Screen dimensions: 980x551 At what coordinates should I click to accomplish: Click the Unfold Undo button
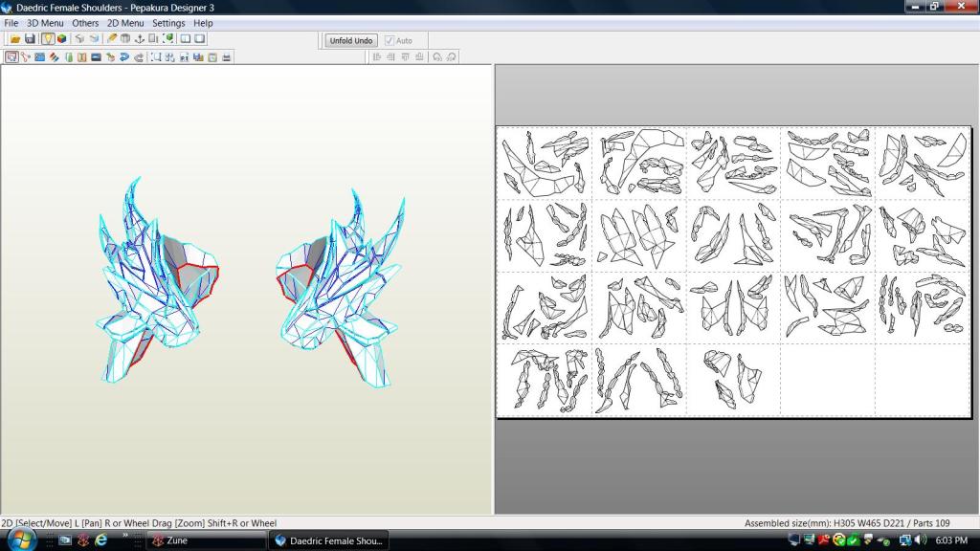coord(350,40)
